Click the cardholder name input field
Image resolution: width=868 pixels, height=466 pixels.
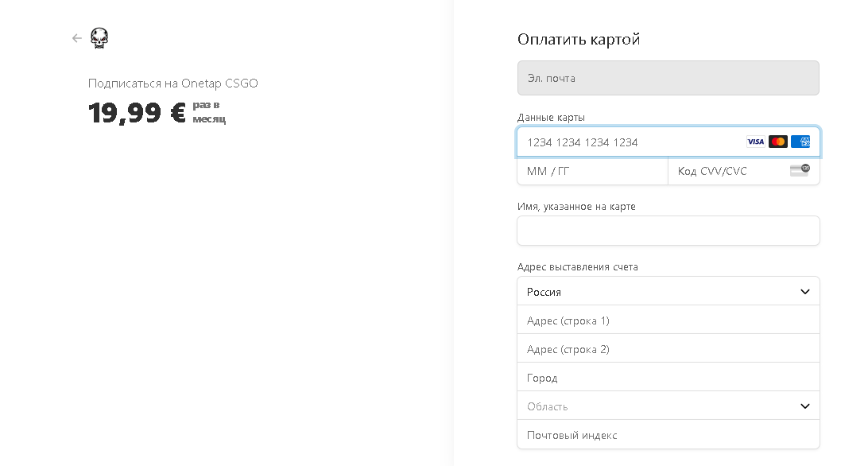pyautogui.click(x=668, y=231)
